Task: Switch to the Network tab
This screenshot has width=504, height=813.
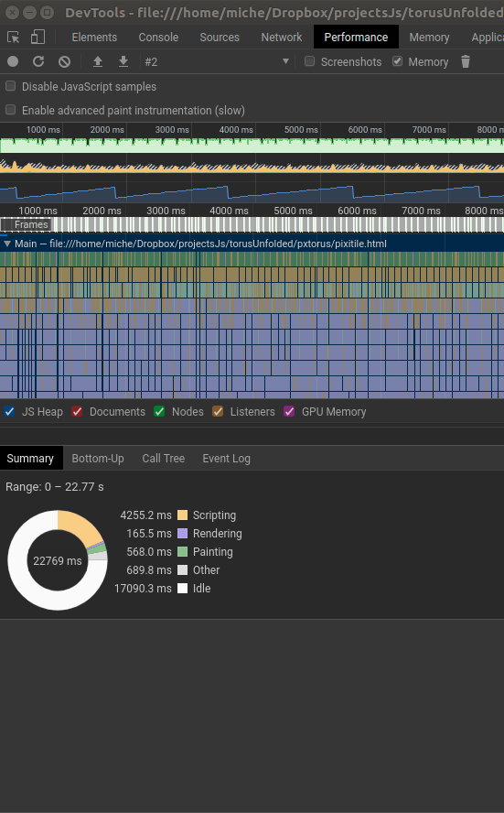Action: click(281, 38)
